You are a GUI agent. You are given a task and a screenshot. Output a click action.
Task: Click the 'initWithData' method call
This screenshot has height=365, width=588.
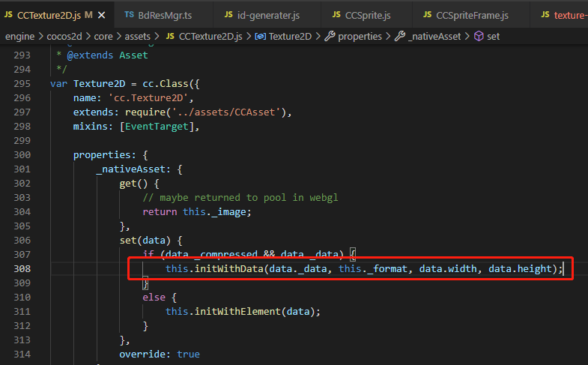tap(228, 268)
